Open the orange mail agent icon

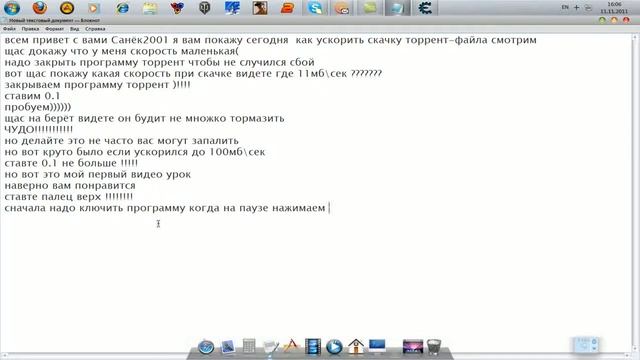[342, 8]
